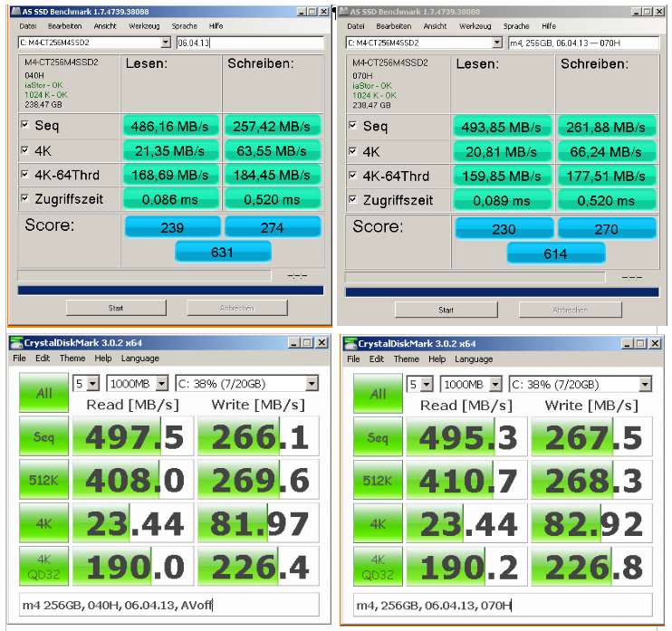Click total score 614 in right AS SSD
The image size is (672, 631).
556,253
